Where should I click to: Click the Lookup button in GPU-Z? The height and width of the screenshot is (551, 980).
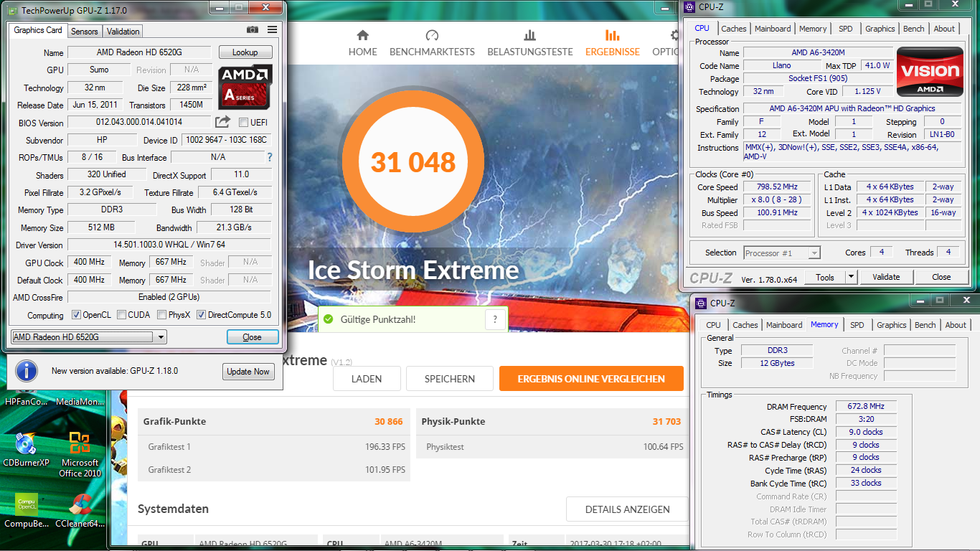(245, 52)
